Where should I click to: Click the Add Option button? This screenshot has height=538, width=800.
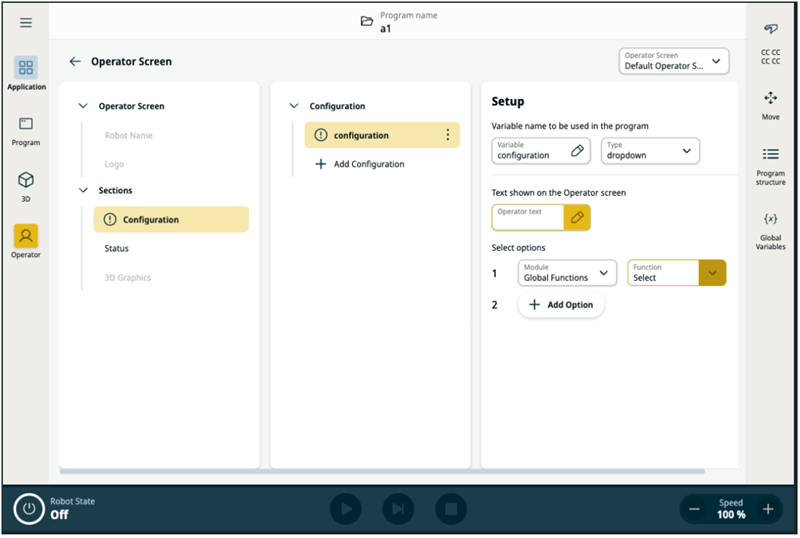click(560, 305)
